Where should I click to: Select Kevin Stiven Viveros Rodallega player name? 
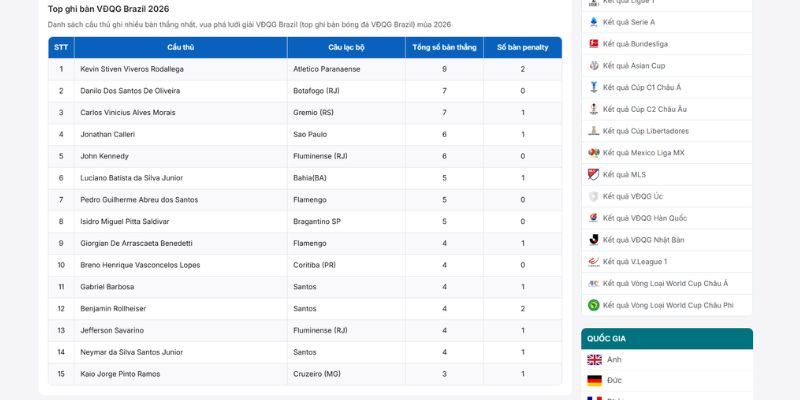click(132, 69)
